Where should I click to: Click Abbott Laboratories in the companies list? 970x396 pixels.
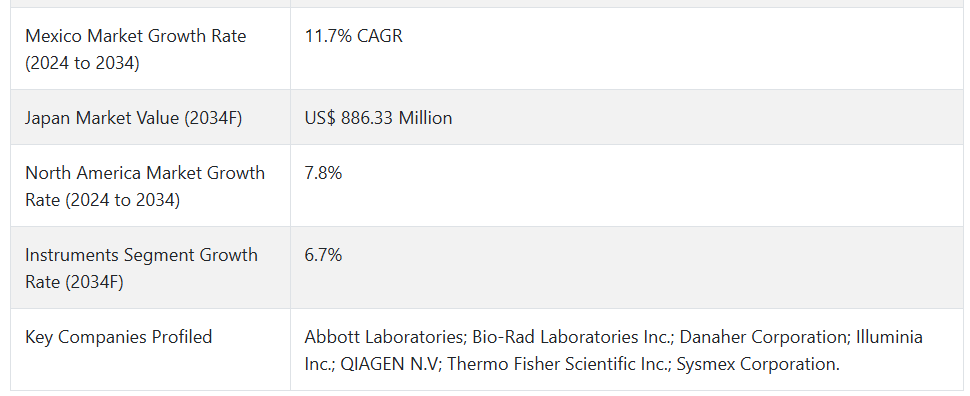click(385, 337)
